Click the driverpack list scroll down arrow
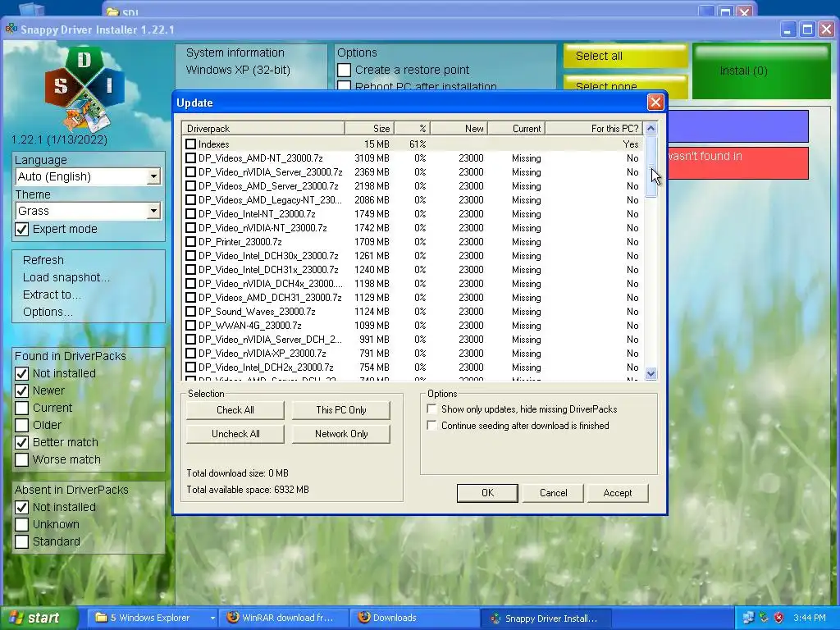This screenshot has width=840, height=630. [651, 373]
